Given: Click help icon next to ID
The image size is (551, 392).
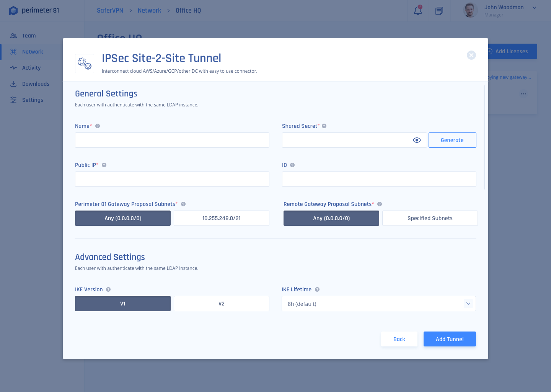Looking at the screenshot, I should (292, 165).
